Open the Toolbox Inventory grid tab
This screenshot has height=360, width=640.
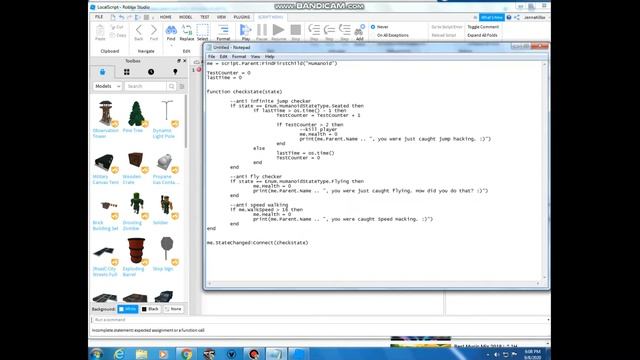tap(127, 72)
